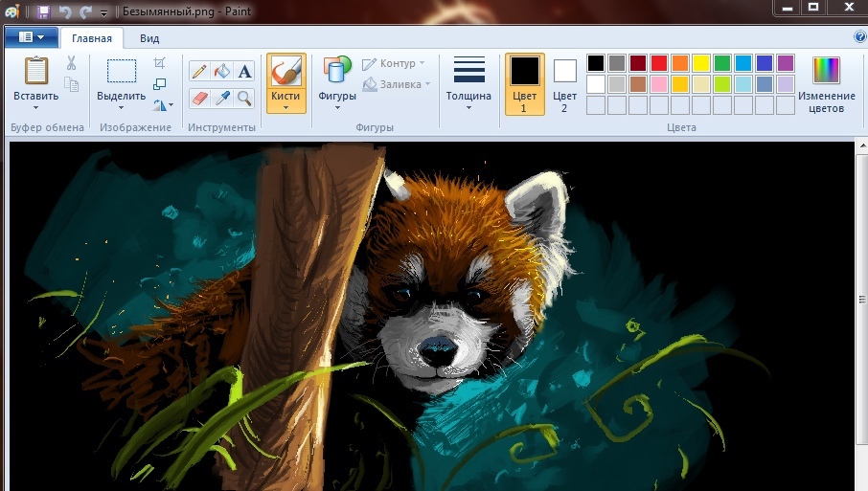The image size is (868, 491).
Task: Click the Paint app icon in title bar
Action: coord(12,11)
